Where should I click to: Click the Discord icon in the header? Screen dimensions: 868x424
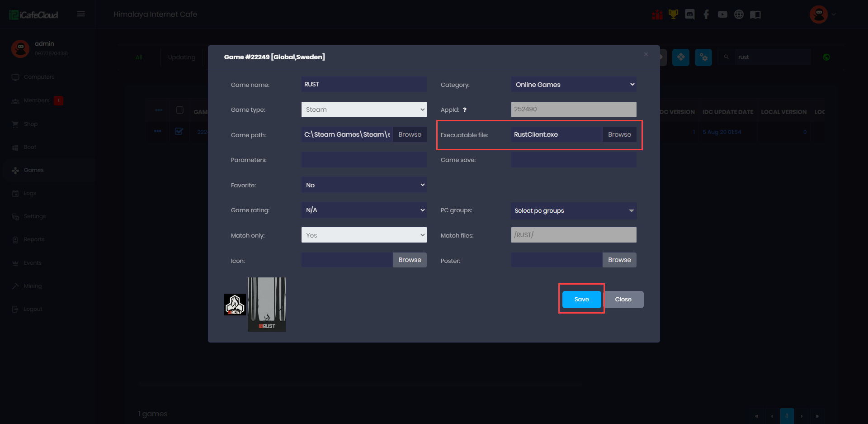pos(689,14)
